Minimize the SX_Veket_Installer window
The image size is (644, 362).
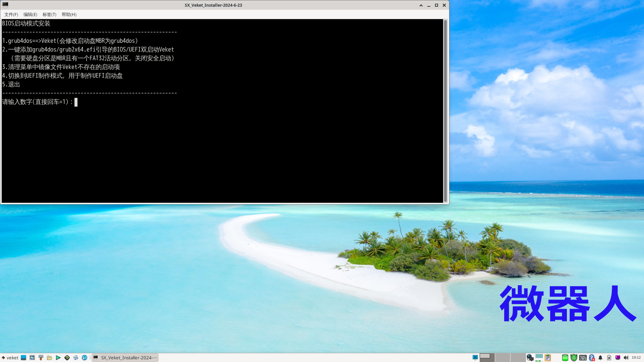(x=429, y=5)
